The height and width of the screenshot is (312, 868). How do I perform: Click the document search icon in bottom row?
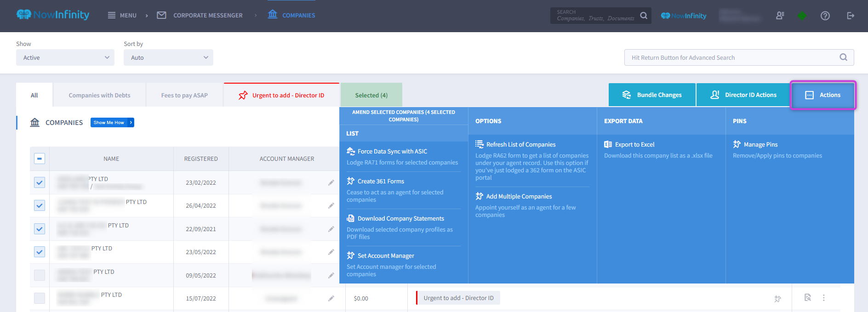pos(807,298)
